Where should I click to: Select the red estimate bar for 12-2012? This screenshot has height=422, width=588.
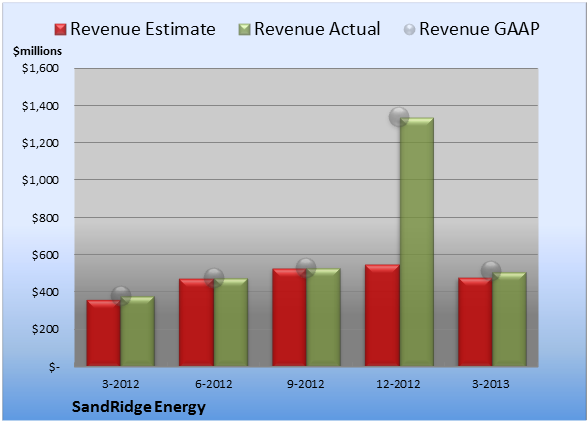click(x=382, y=315)
